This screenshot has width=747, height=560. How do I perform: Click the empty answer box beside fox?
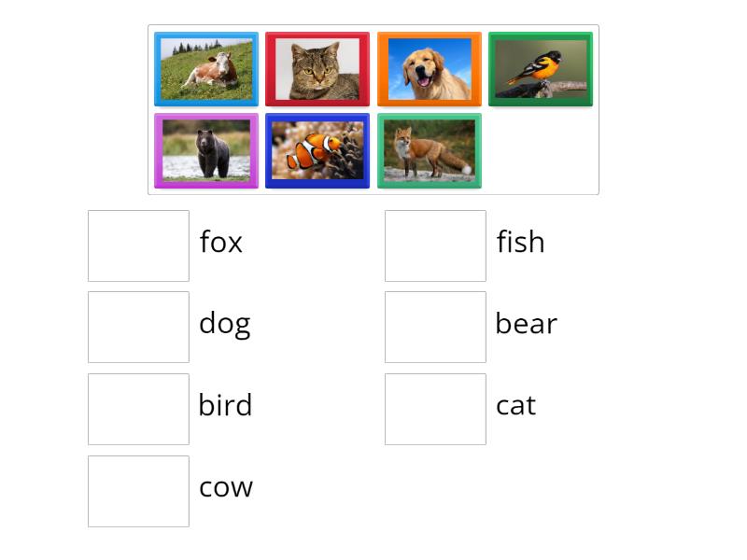click(x=138, y=245)
